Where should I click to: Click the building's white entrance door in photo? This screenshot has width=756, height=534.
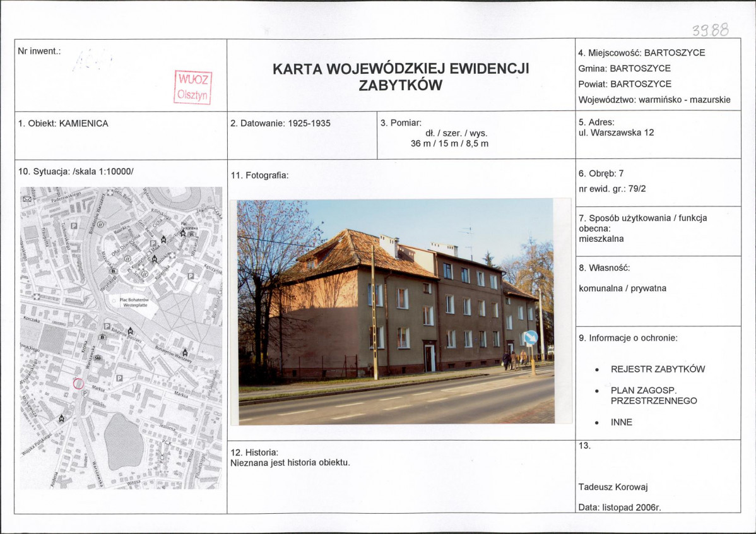428,359
